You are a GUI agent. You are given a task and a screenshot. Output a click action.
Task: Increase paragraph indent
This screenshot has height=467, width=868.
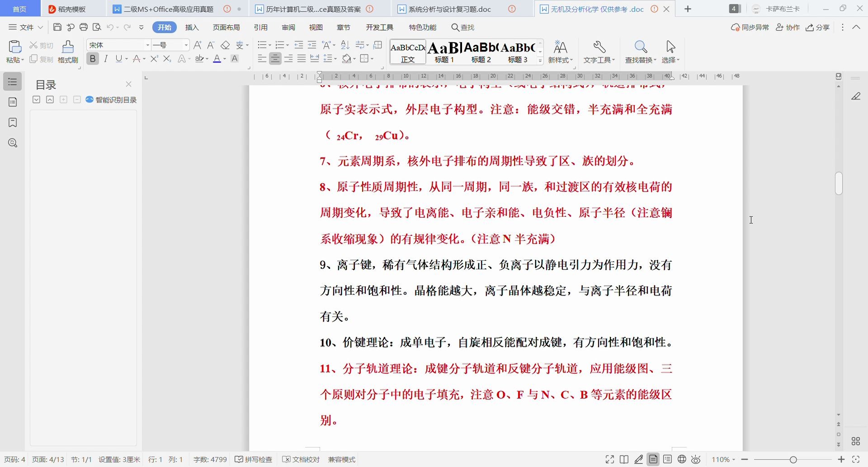click(x=312, y=45)
